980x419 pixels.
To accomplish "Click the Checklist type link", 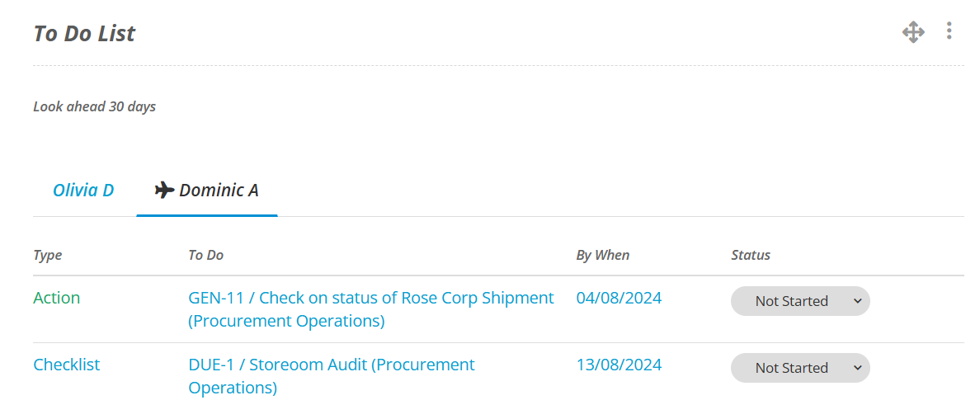I will (66, 365).
